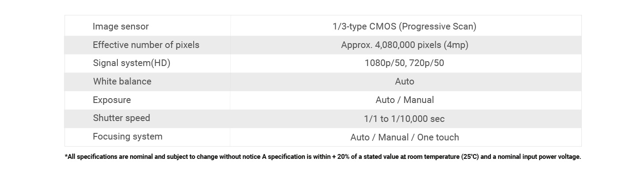Screen dimensions: 644x169
Task: Select the Auto / Manual / One touch value
Action: pyautogui.click(x=404, y=137)
